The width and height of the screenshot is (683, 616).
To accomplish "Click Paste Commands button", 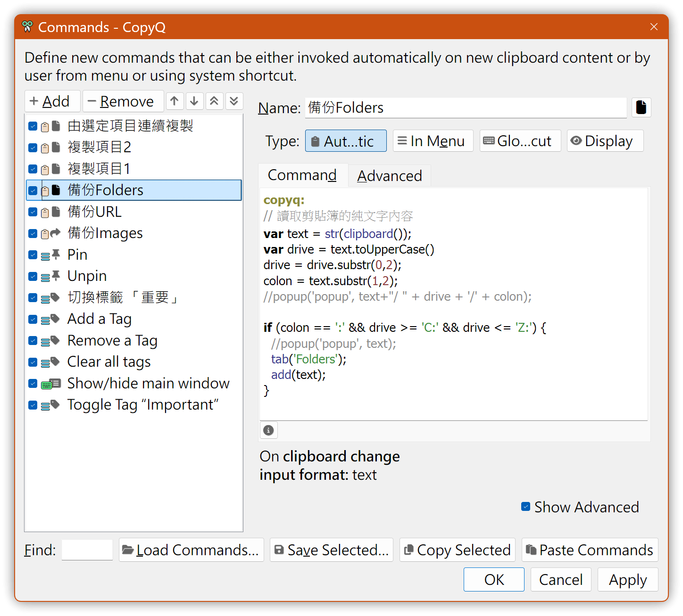I will [590, 550].
